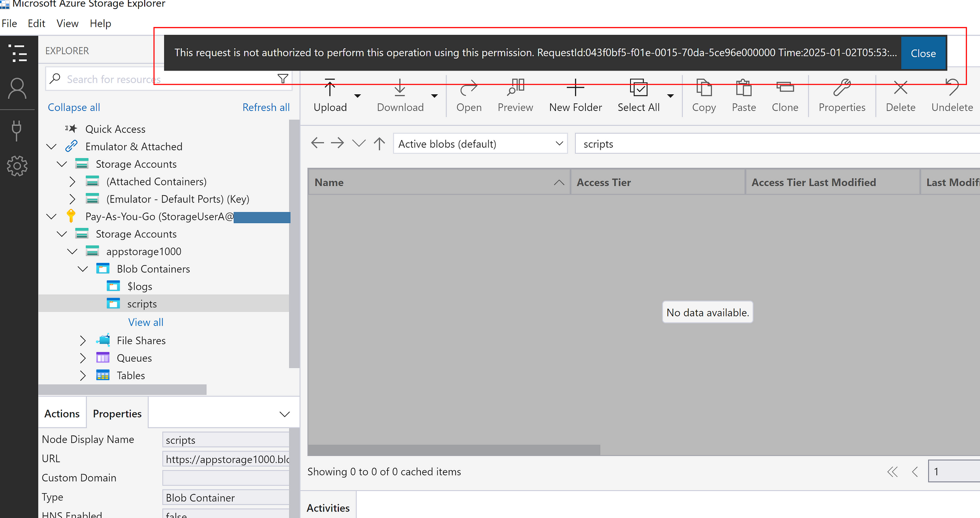Open the Active blobs (default) dropdown

pos(480,144)
